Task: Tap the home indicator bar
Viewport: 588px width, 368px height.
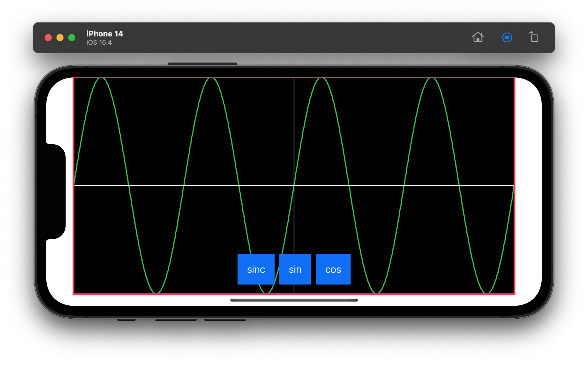Action: (x=294, y=300)
